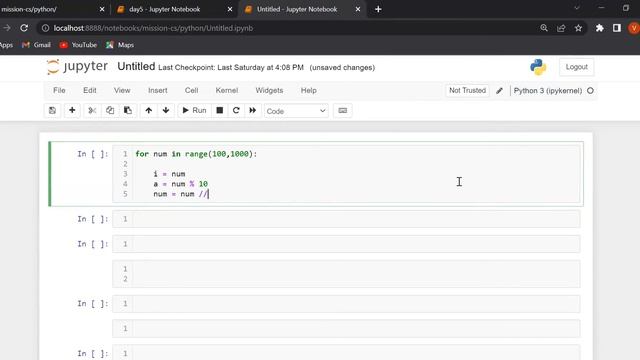
Task: Open the Kernel menu
Action: click(x=227, y=91)
